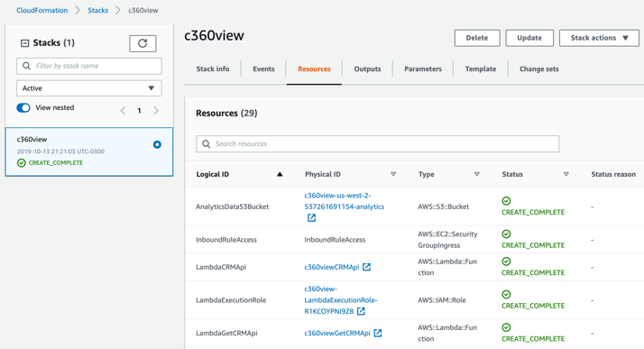Click AWS::EC2::SecurityGroupIngress type cell

tap(447, 240)
